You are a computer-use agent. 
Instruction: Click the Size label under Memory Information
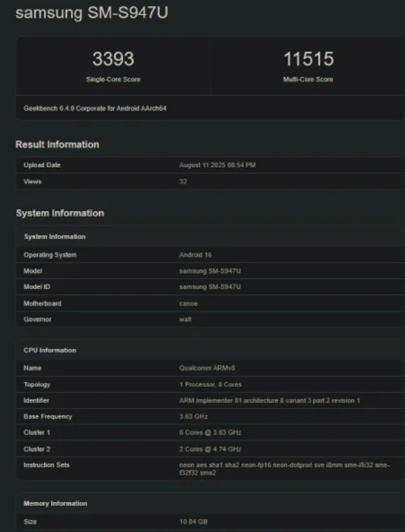[30, 522]
